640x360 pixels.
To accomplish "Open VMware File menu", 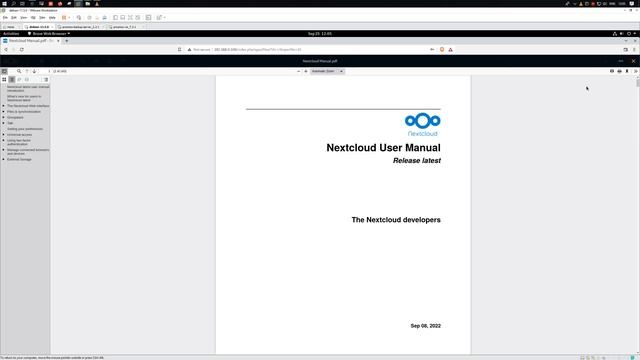I will coord(5,18).
